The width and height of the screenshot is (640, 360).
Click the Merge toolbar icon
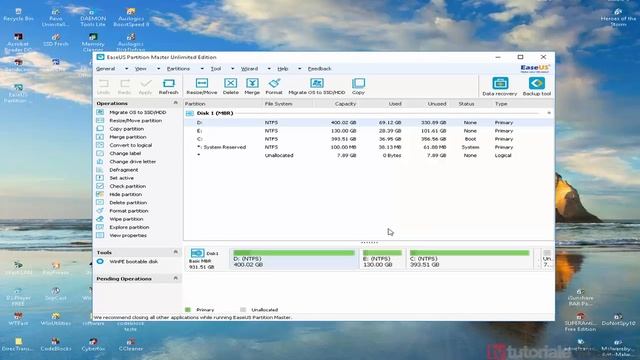coord(252,87)
